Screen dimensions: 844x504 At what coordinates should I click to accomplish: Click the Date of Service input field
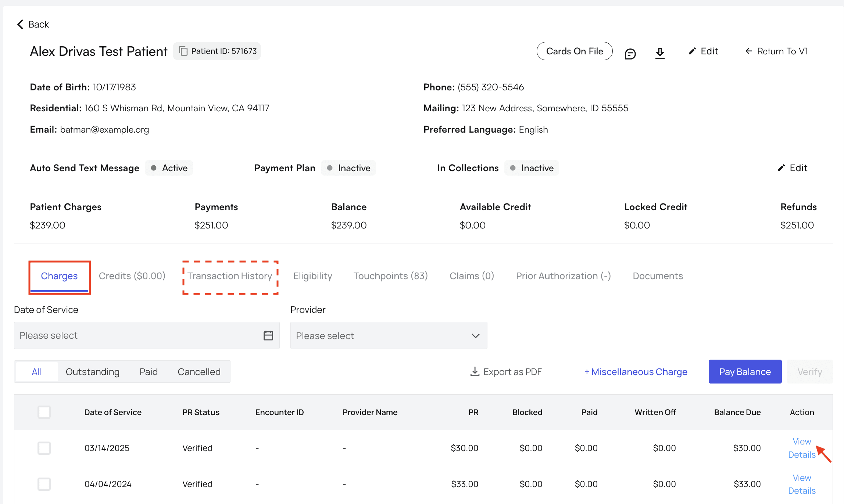[x=136, y=335]
